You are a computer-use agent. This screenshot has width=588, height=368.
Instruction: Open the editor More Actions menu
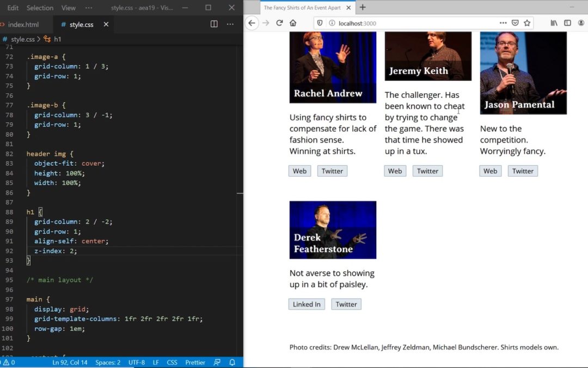tap(230, 24)
